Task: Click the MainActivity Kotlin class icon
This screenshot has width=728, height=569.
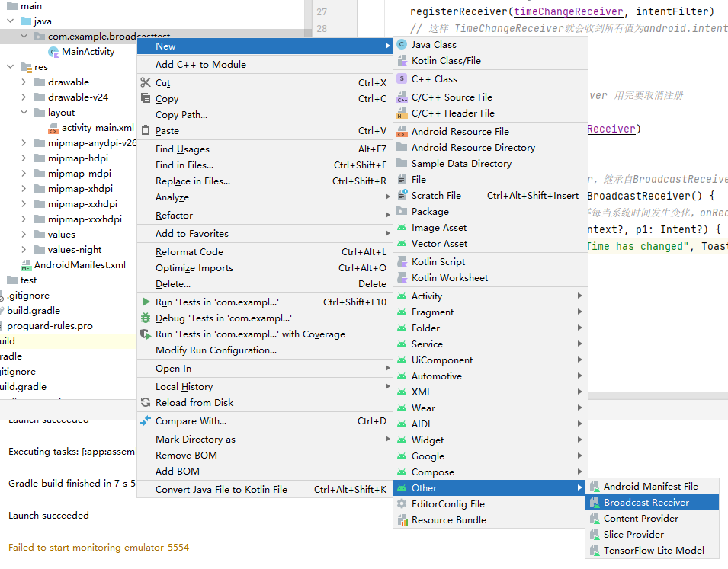Action: coord(54,52)
